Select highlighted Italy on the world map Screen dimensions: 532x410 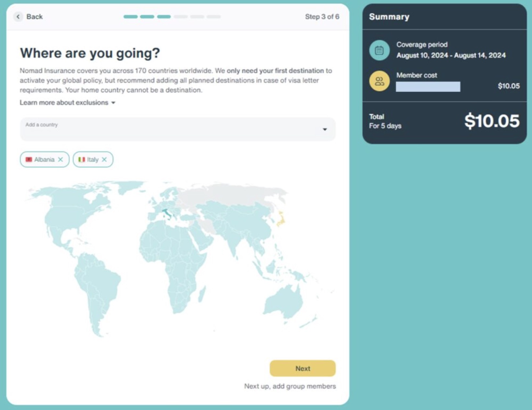tap(166, 213)
